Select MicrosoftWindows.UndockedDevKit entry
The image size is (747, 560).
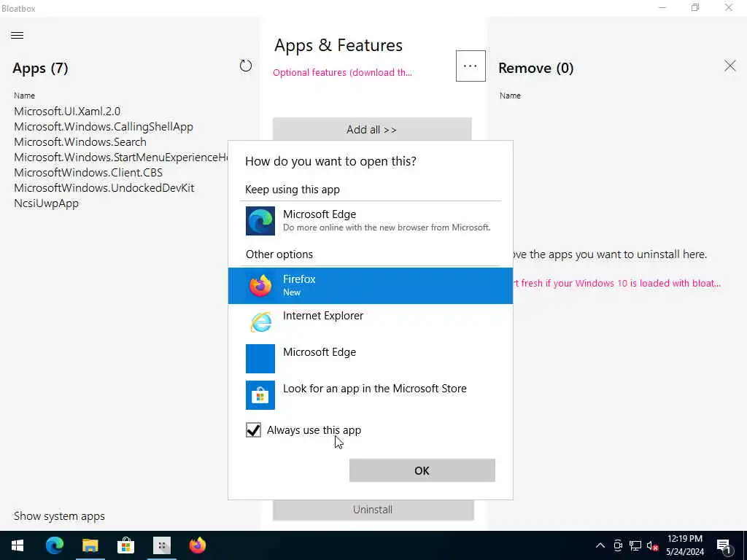coord(104,187)
